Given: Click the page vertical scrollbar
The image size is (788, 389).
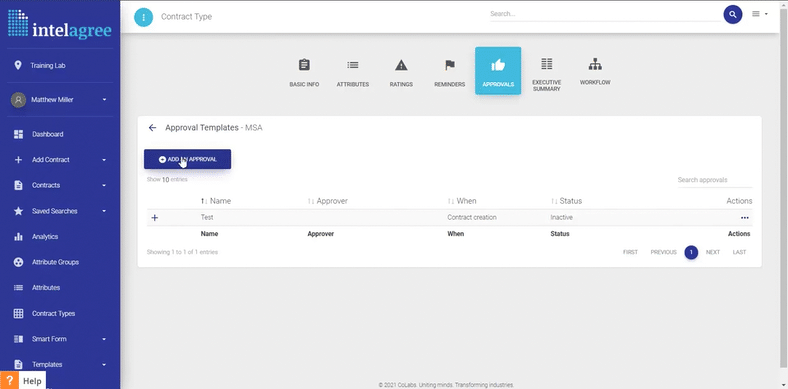Looking at the screenshot, I should (783, 188).
